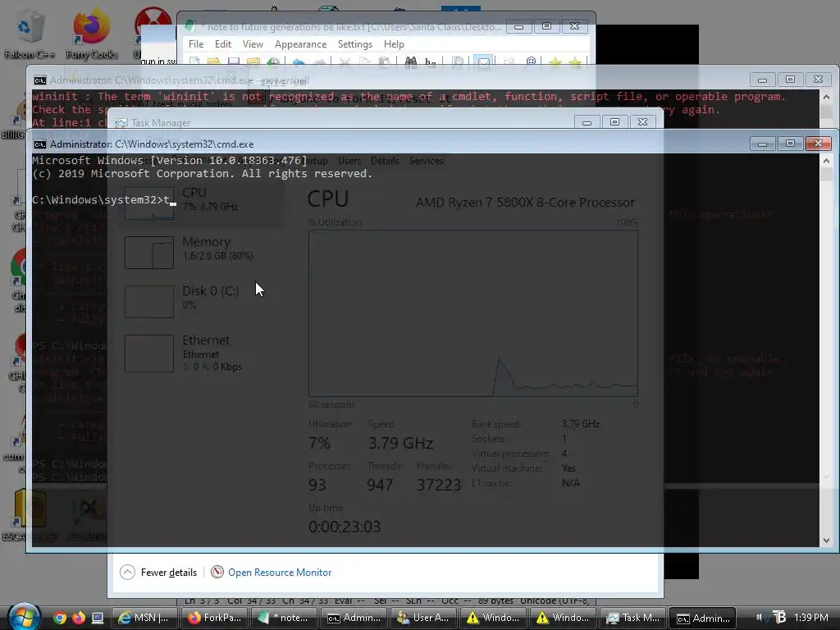Click the B tray icon near clock
Screen dimensions: 840x630
coord(779,618)
